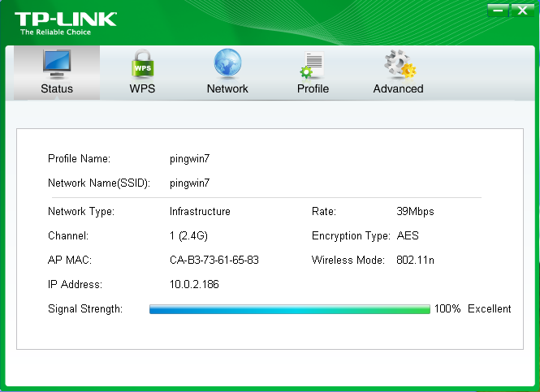Select the SSID value pingwin7
Viewport: 540px width, 392px height.
[189, 183]
